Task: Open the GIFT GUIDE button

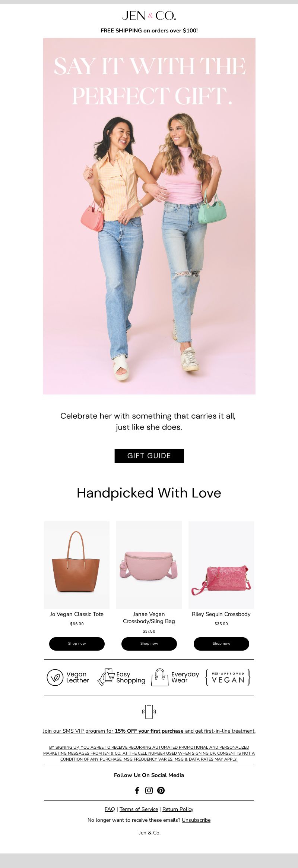Action: point(149,456)
